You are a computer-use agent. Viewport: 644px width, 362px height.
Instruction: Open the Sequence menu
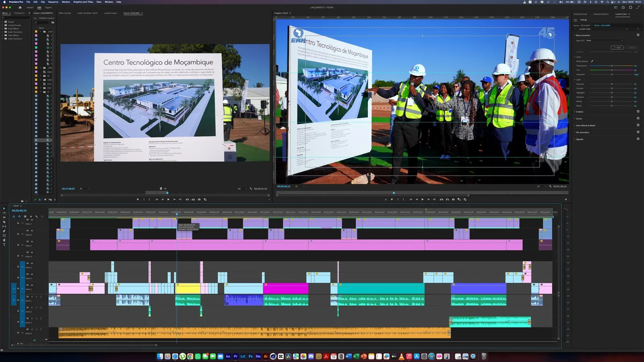(53, 2)
